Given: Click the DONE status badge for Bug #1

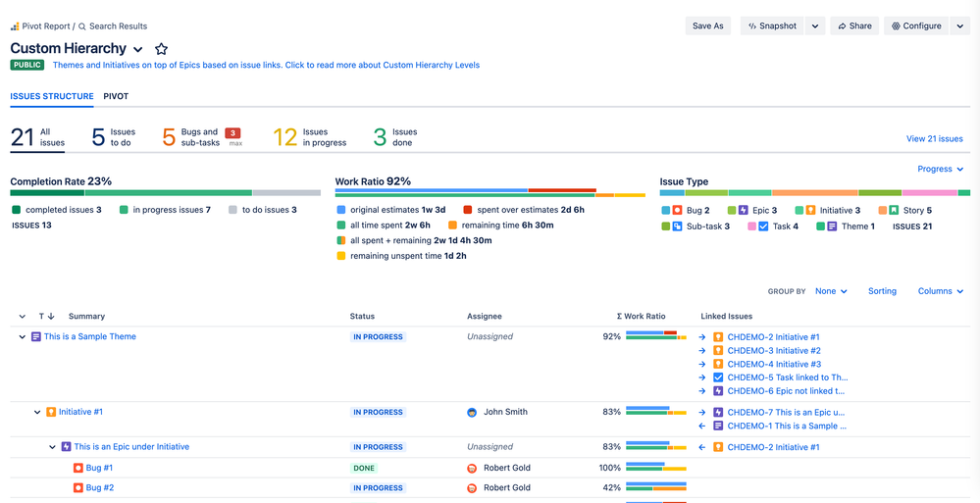Looking at the screenshot, I should pos(364,468).
